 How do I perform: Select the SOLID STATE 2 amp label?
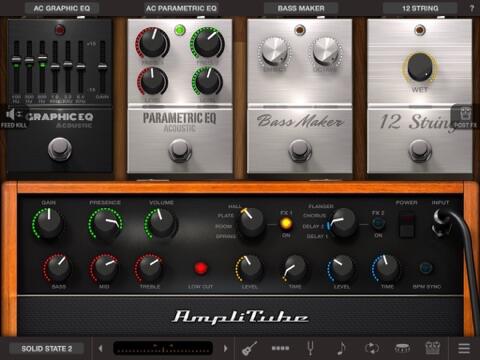(x=47, y=349)
